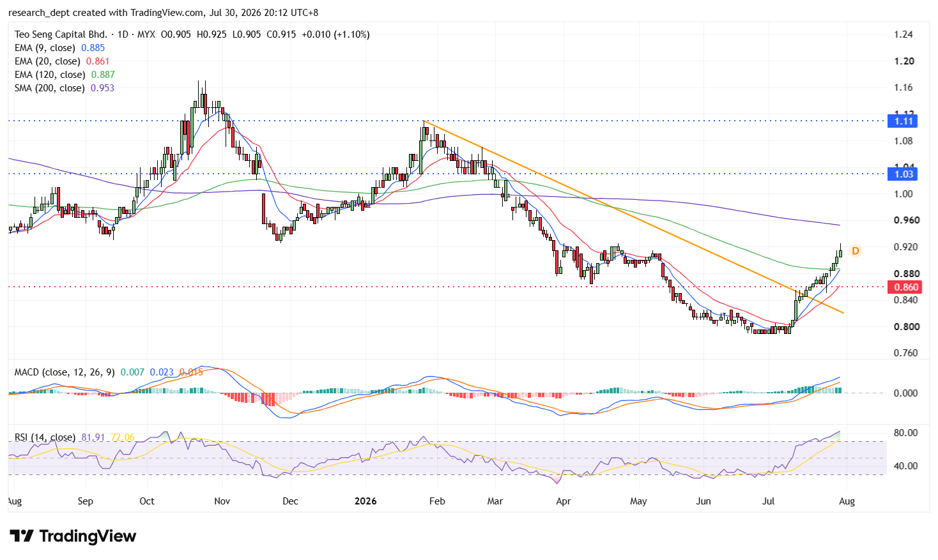Click the 0.760 price axis label

(907, 353)
